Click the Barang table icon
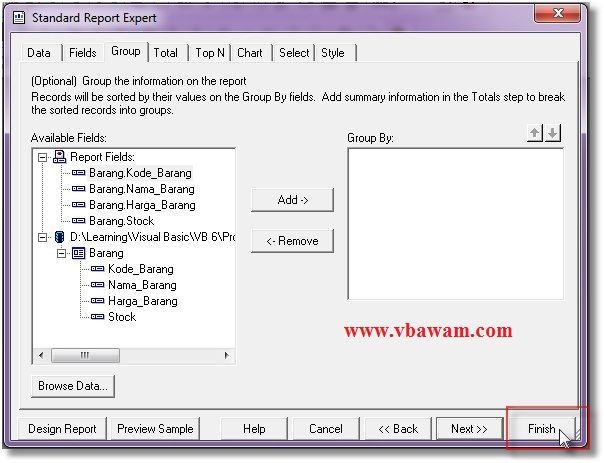Viewport: 604px width, 463px height. tap(79, 253)
